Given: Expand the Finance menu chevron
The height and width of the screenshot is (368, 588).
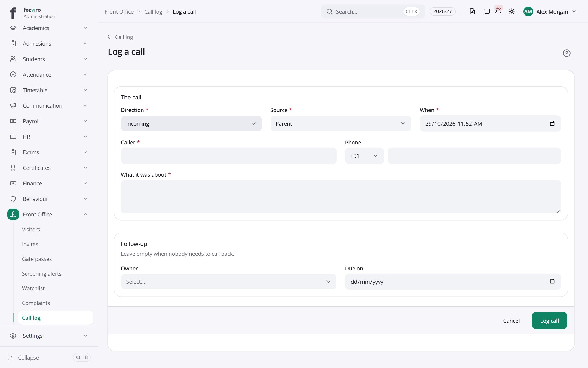Looking at the screenshot, I should 85,183.
